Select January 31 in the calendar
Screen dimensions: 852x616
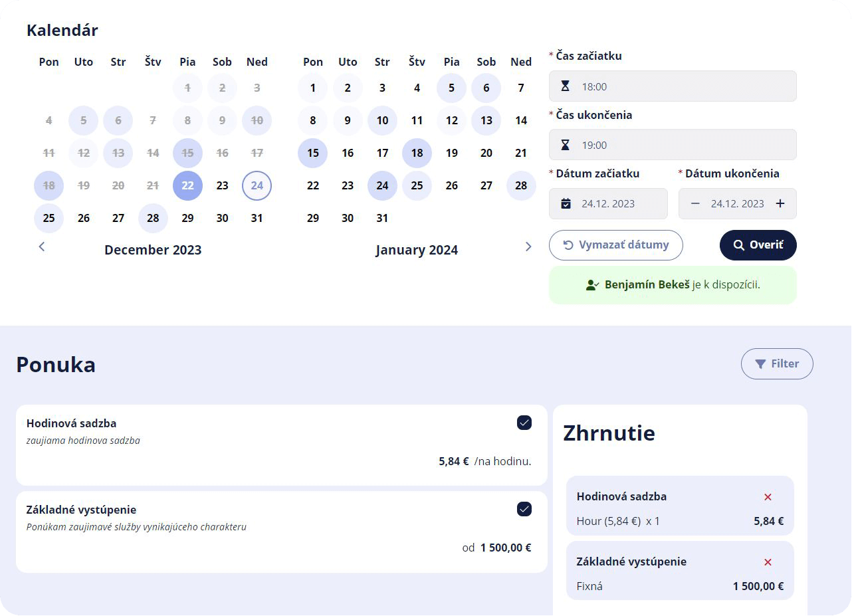pos(382,218)
